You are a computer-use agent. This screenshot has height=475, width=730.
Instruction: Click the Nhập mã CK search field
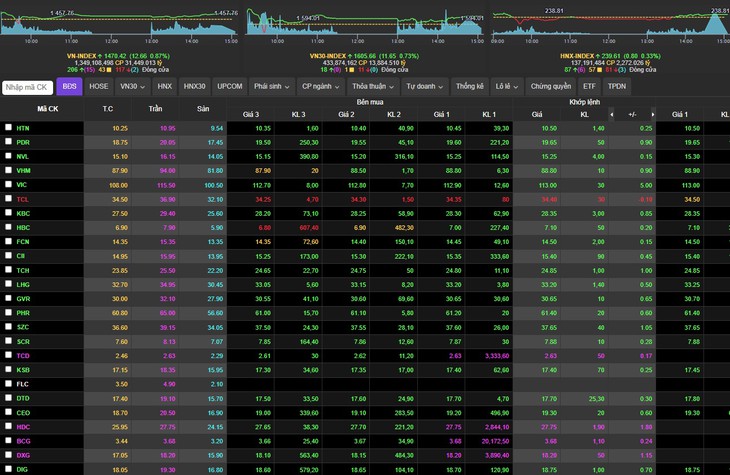pos(27,87)
